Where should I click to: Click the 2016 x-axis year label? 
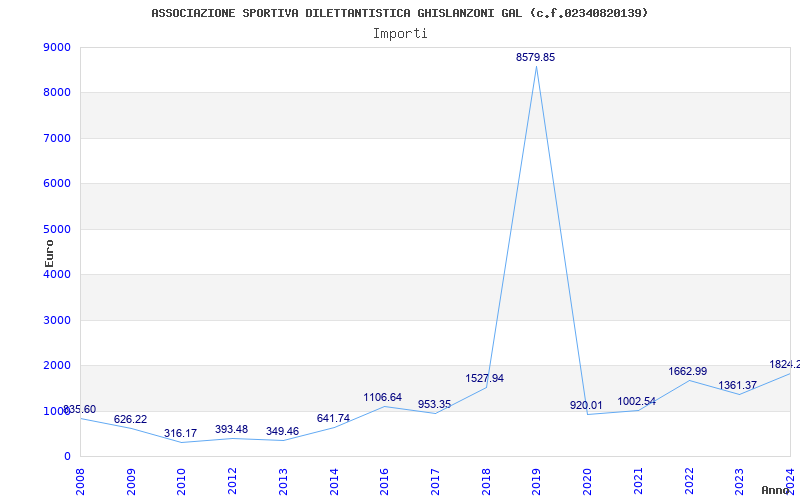tap(385, 481)
